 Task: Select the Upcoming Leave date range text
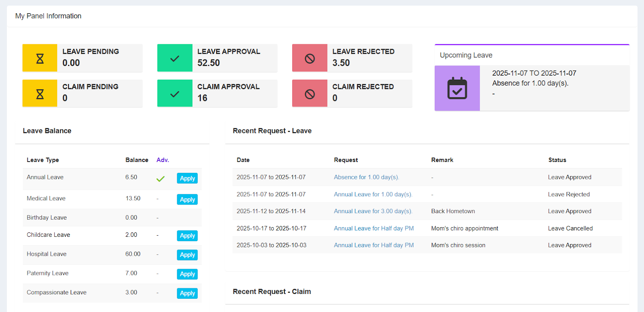coord(534,73)
